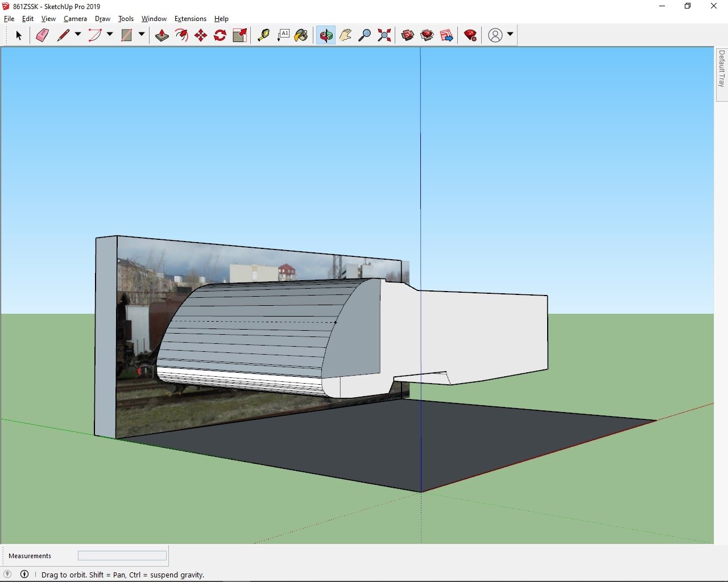The width and height of the screenshot is (728, 582).
Task: Choose the Move tool
Action: (x=201, y=35)
